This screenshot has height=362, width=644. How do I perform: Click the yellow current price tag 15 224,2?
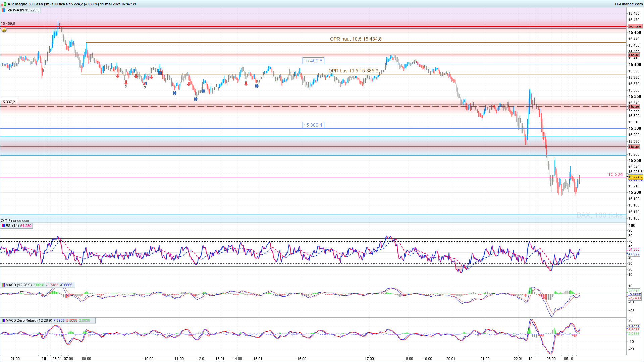pyautogui.click(x=635, y=177)
